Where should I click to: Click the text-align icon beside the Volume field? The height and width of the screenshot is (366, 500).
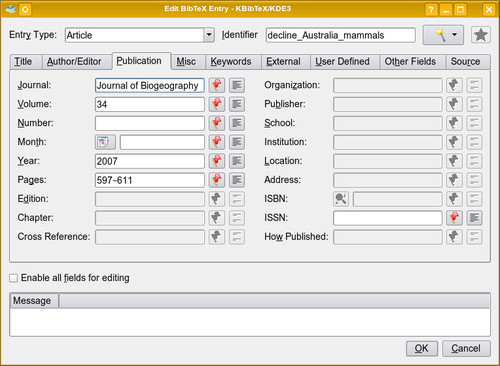[237, 104]
